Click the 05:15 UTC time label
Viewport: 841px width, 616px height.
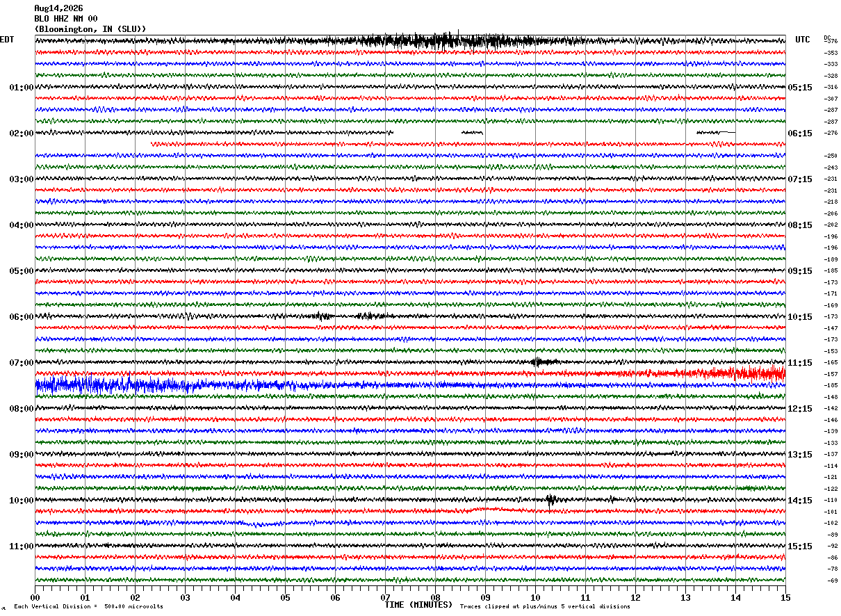[800, 88]
